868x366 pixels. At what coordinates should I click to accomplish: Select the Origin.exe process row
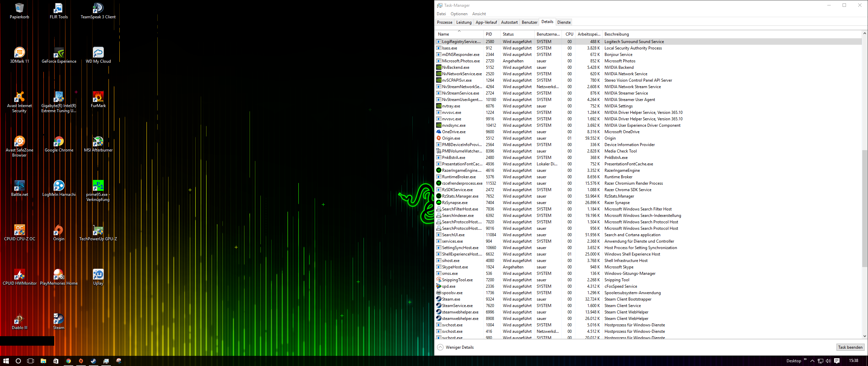point(451,138)
